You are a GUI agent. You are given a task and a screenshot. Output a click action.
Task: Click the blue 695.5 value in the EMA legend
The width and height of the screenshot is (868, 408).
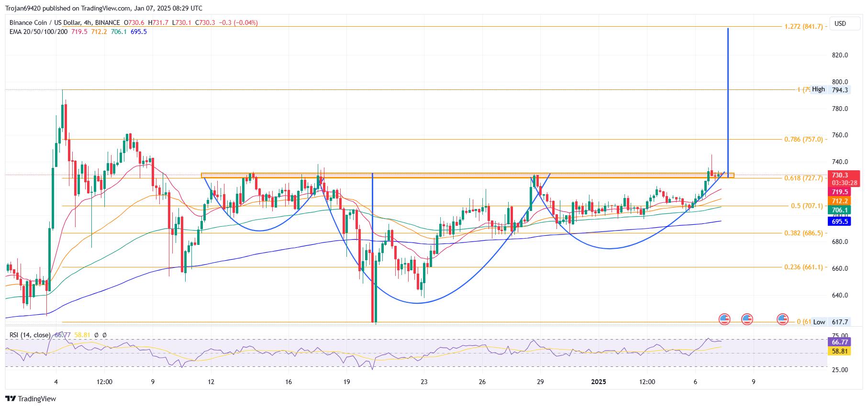138,32
